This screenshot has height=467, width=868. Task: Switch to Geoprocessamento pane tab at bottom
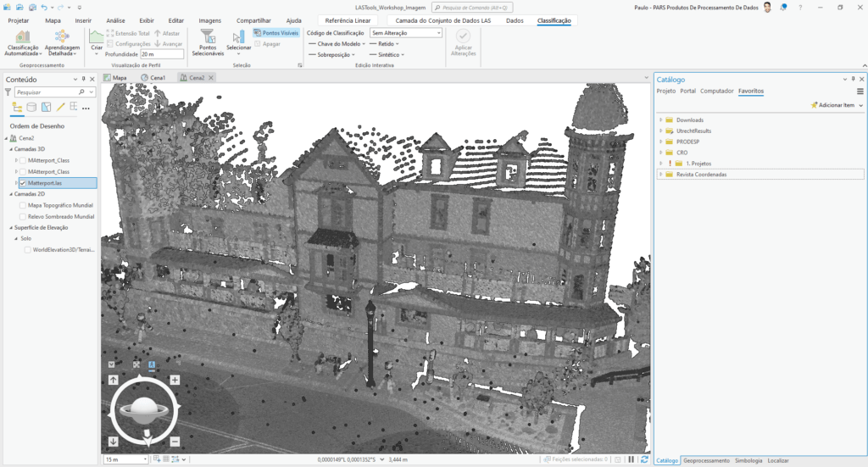[x=706, y=460]
